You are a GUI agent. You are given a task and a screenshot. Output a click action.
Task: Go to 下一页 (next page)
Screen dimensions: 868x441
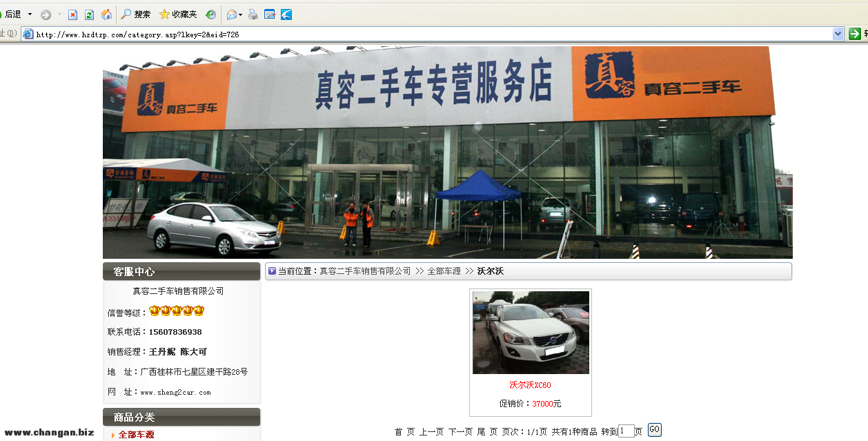[x=460, y=431]
